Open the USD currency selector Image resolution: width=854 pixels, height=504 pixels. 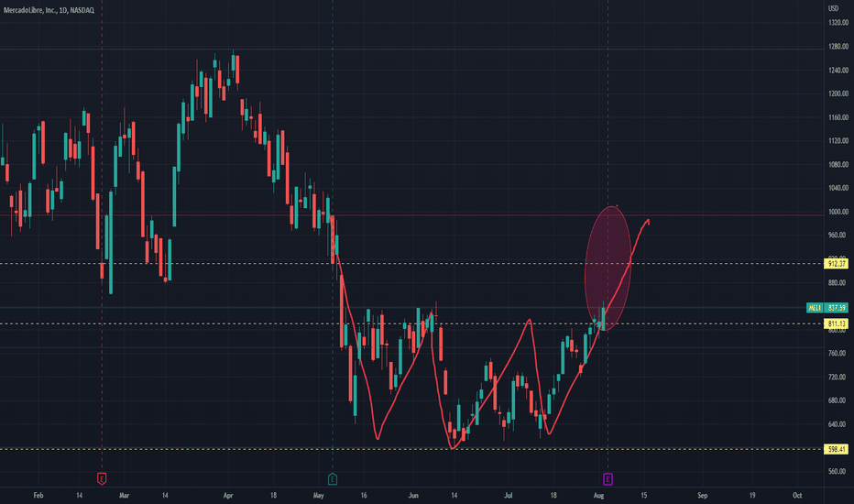(833, 8)
